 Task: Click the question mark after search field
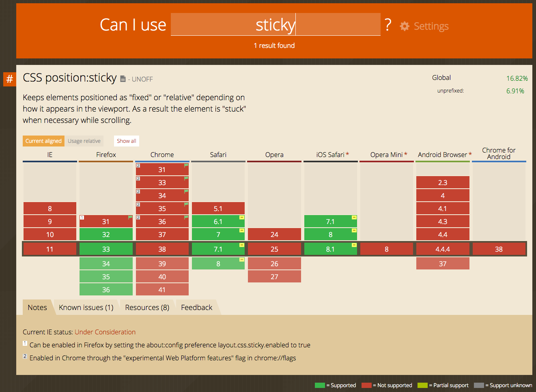pos(388,25)
